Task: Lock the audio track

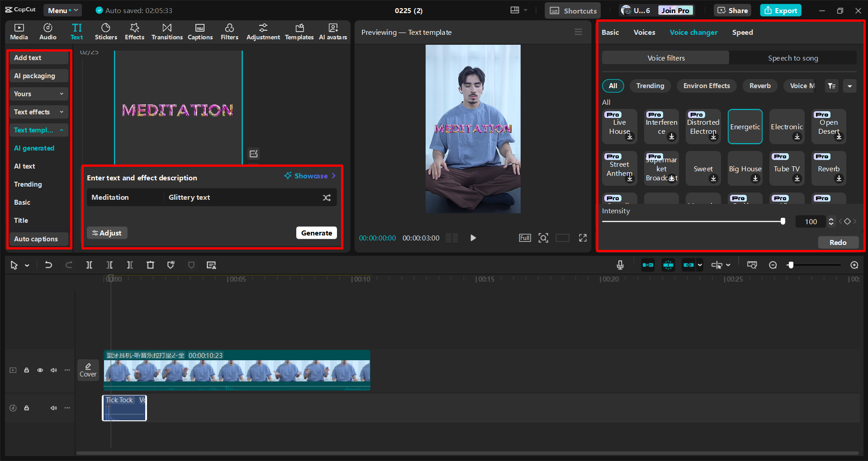Action: point(26,408)
